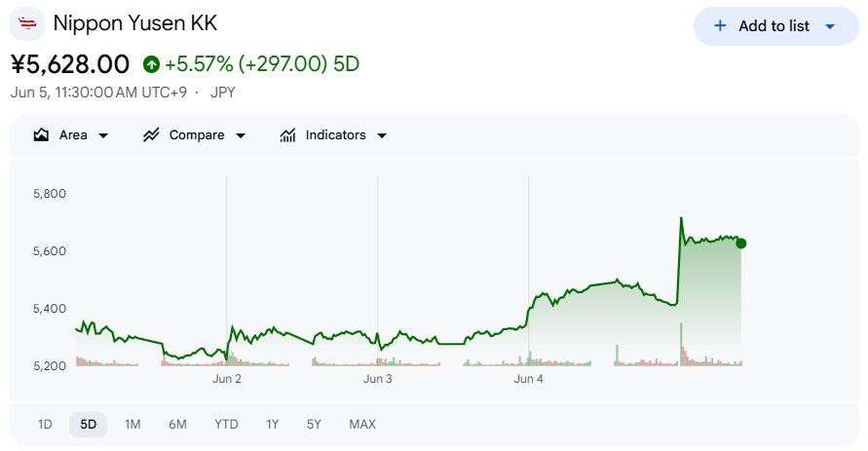Click the +5.57% (+297.00) 5D change text

click(x=262, y=64)
